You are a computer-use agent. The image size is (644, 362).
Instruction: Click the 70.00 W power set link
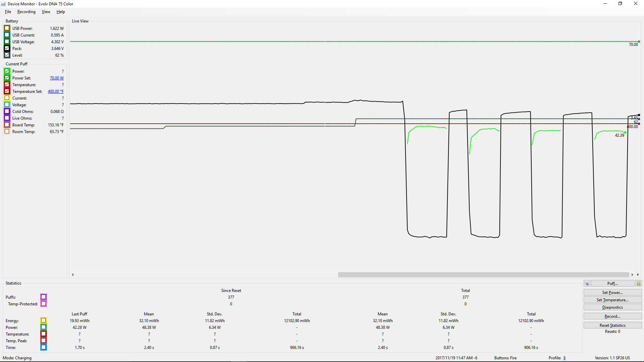pyautogui.click(x=57, y=78)
